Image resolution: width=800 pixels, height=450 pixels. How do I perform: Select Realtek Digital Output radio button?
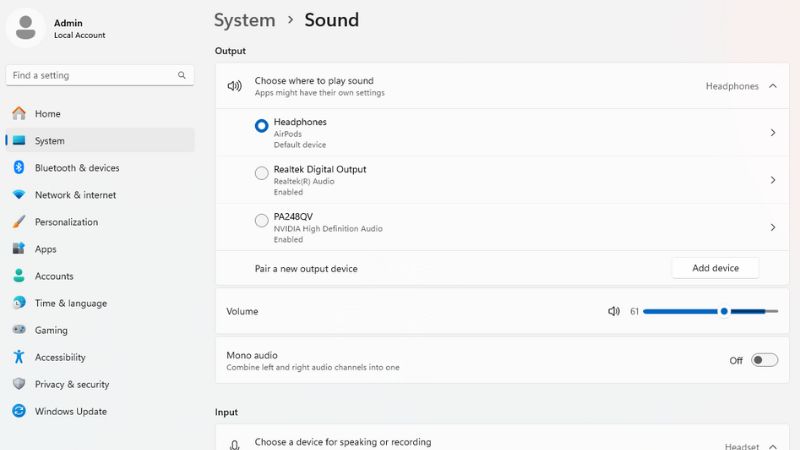[x=261, y=173]
